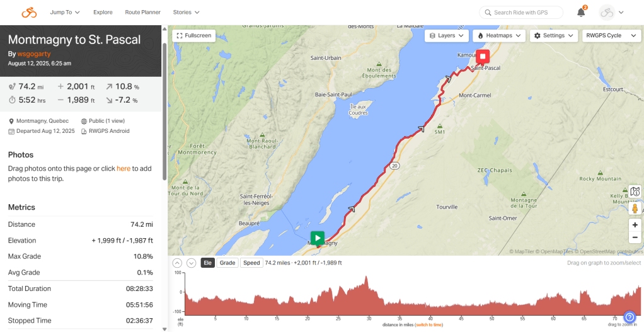
Task: Open the map legend info icon
Action: 635,192
